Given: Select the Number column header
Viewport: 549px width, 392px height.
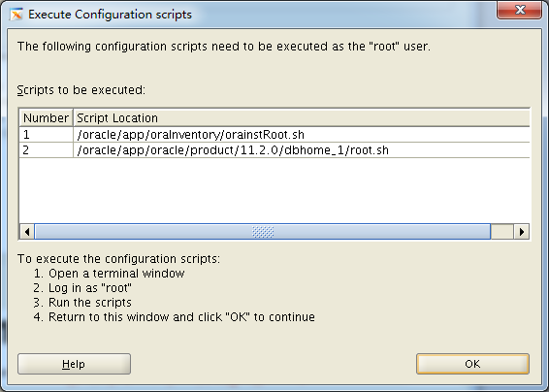Looking at the screenshot, I should (46, 118).
